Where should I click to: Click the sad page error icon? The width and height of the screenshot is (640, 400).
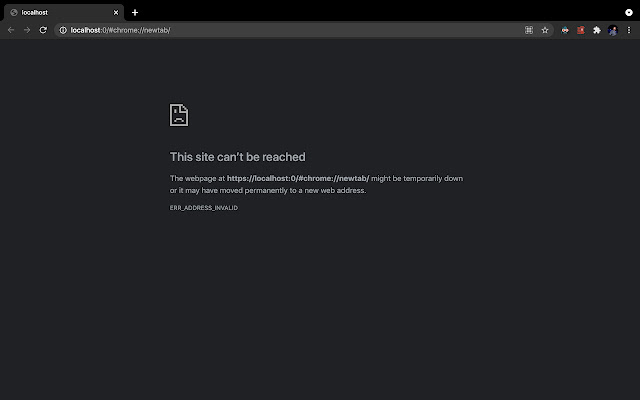[x=179, y=115]
